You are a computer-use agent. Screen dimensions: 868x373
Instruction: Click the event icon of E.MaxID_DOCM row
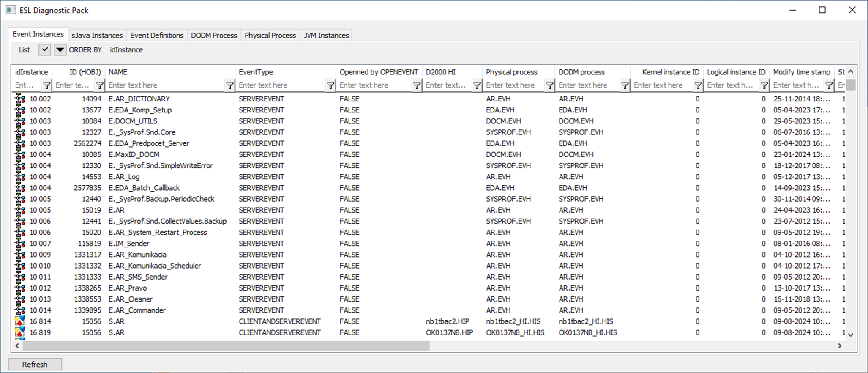coord(20,154)
